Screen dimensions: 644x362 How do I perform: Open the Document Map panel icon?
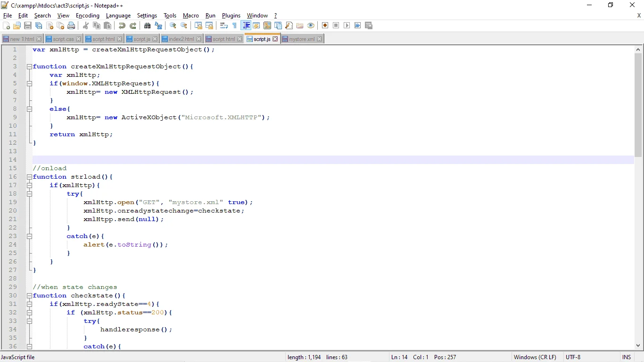point(267,25)
